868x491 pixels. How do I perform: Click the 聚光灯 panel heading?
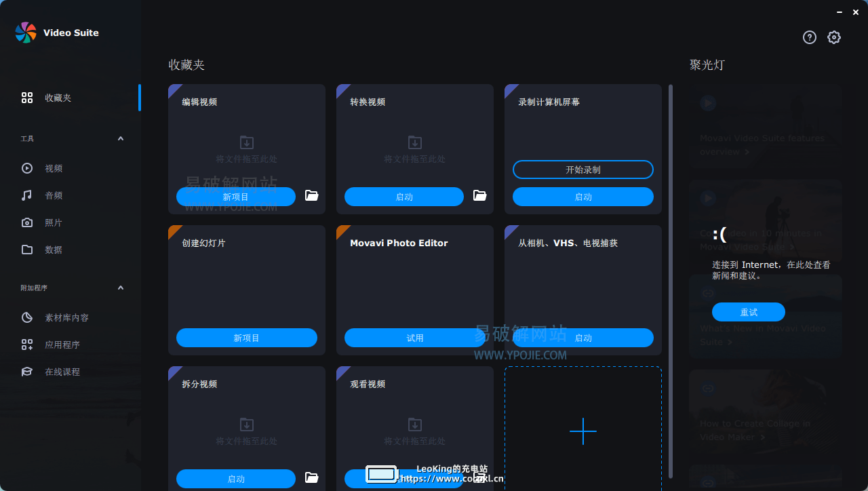click(707, 65)
